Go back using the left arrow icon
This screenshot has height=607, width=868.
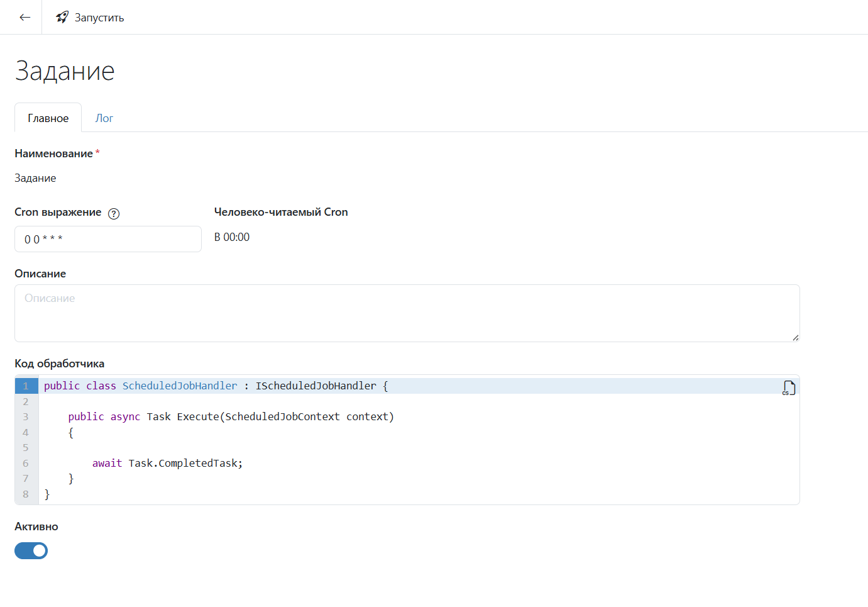(25, 18)
